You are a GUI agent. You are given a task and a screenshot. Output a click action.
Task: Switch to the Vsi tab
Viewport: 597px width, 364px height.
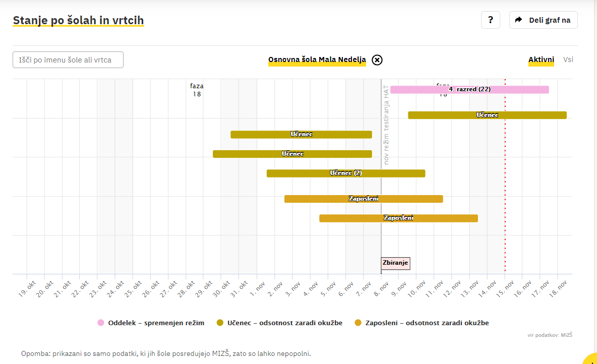pos(568,59)
